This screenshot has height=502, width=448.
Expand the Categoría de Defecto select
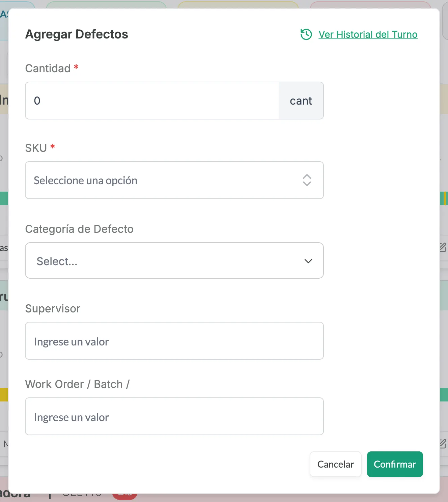174,260
